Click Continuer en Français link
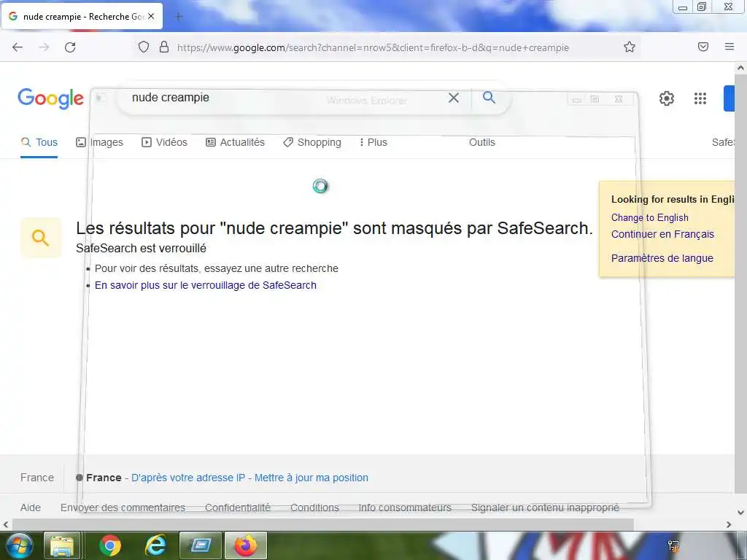This screenshot has height=560, width=747. coord(662,234)
